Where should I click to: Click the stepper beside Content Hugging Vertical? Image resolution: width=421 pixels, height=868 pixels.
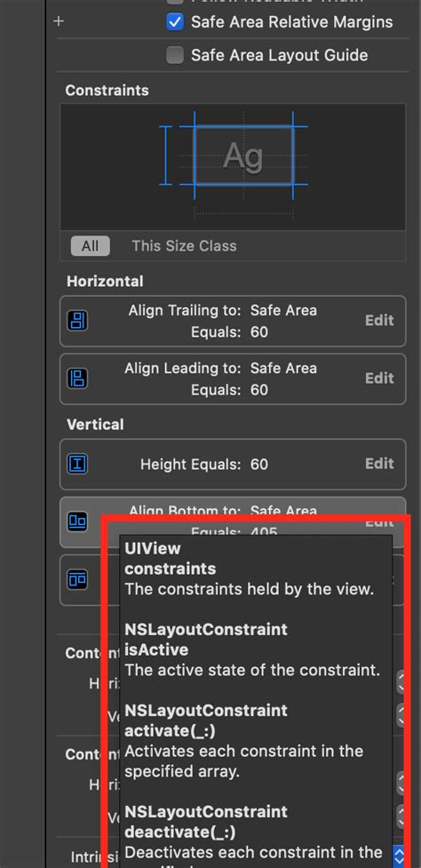pyautogui.click(x=401, y=715)
